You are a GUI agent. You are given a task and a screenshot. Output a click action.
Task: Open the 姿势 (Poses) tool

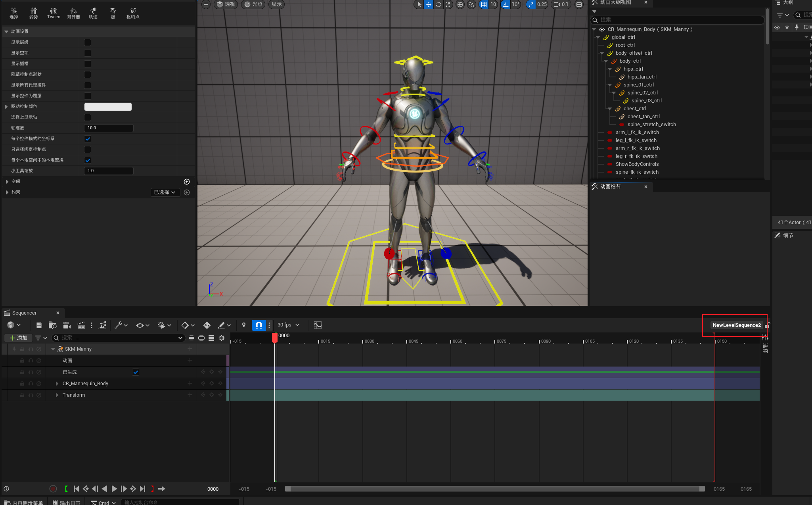tap(34, 13)
